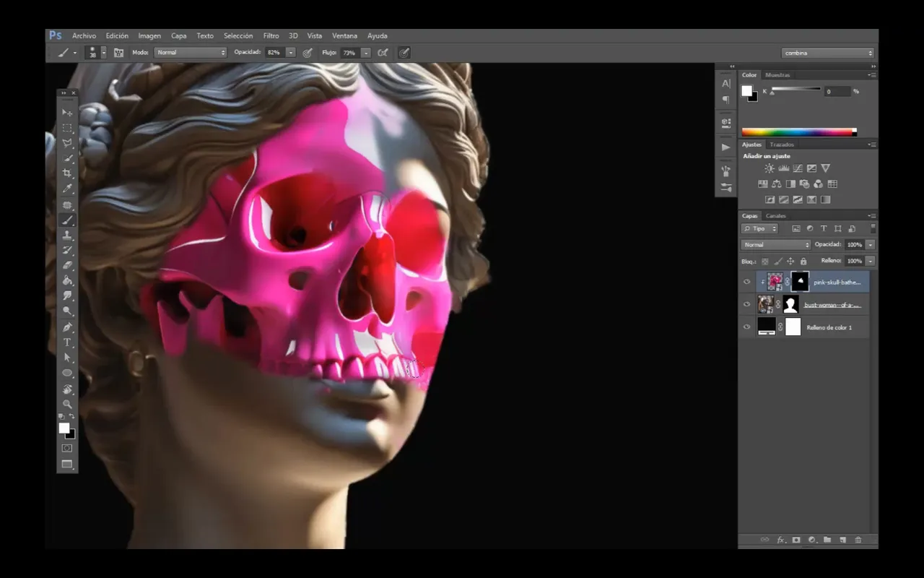Screen dimensions: 924x578
Task: Open the brush Modo dropdown
Action: tap(191, 53)
